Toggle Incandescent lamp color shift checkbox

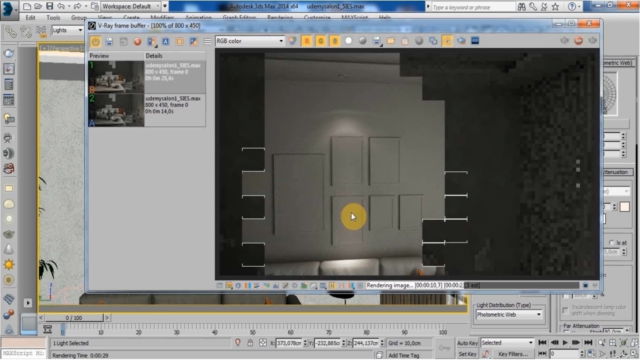pos(565,310)
